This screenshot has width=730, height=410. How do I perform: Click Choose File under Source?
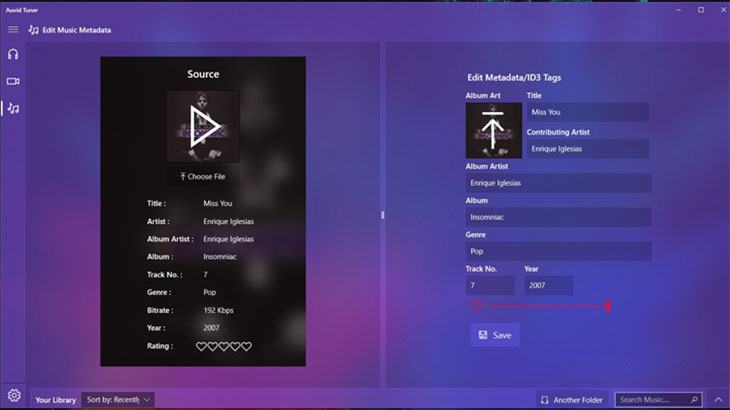203,176
